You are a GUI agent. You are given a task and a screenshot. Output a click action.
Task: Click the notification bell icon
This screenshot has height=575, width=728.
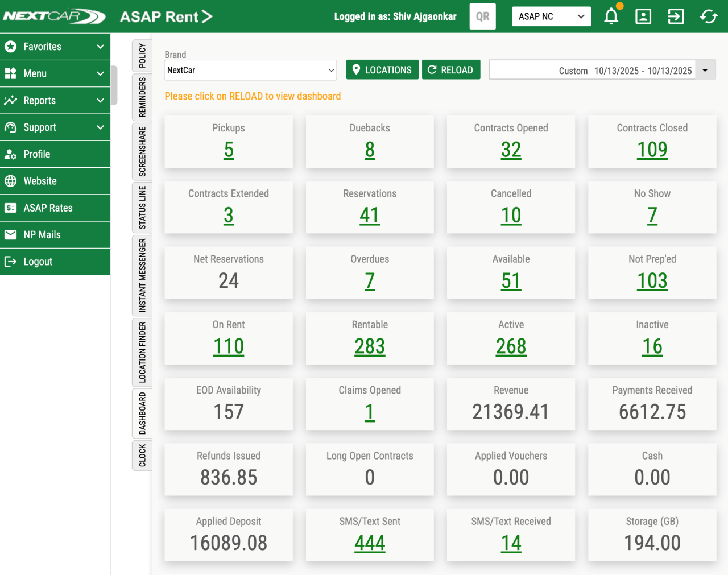(x=611, y=16)
